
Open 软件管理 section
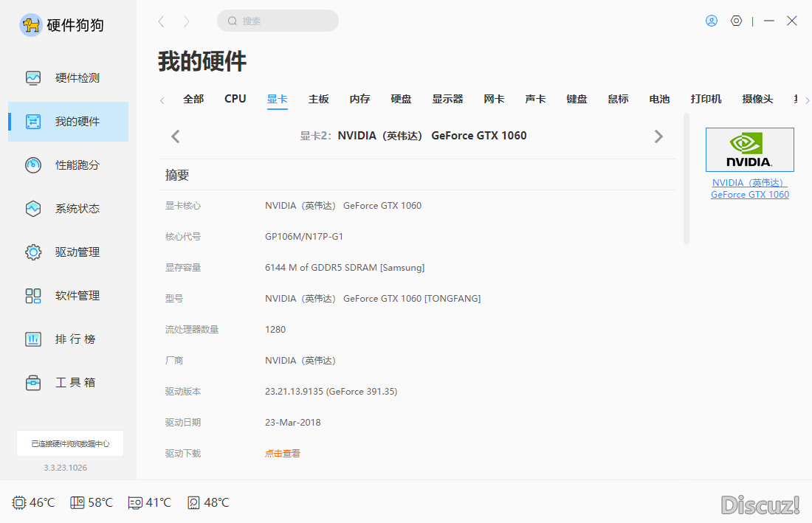tap(69, 295)
